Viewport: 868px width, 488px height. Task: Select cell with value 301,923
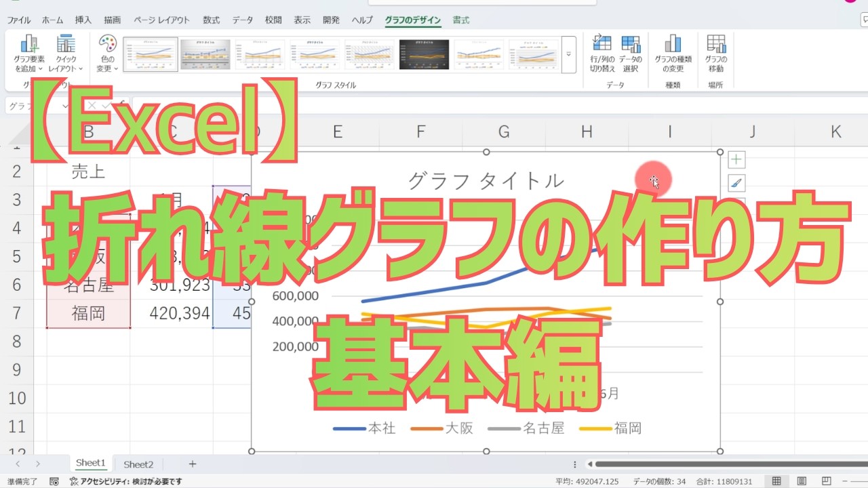(172, 285)
